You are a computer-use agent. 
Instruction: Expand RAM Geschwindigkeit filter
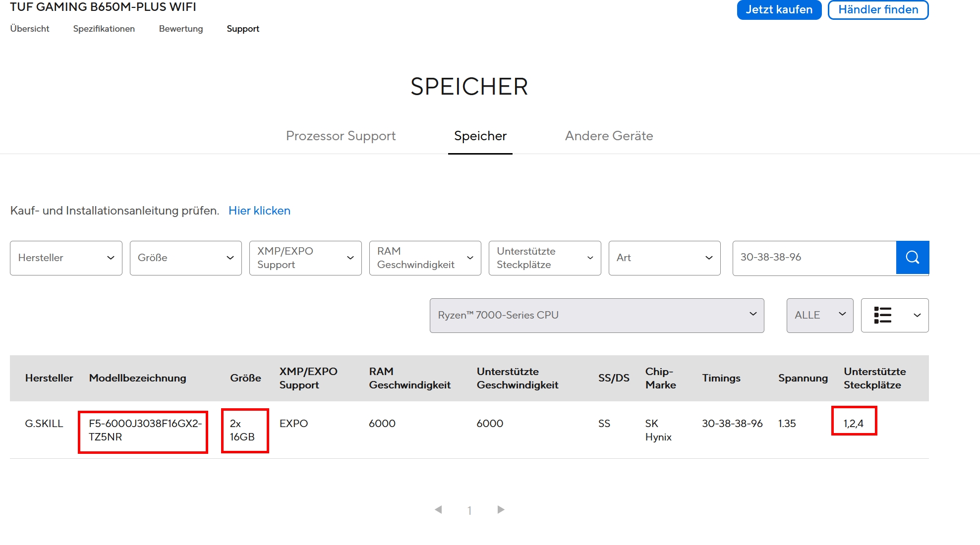pos(425,258)
